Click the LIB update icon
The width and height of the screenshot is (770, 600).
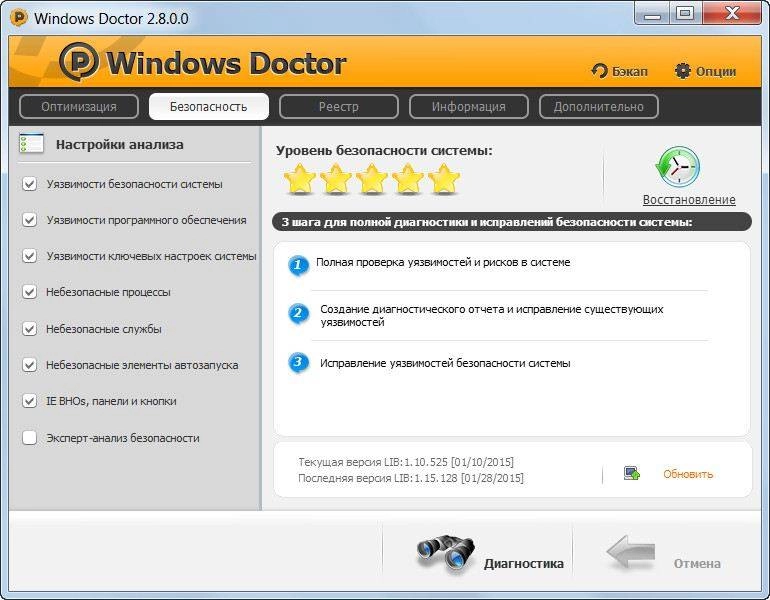click(x=632, y=473)
